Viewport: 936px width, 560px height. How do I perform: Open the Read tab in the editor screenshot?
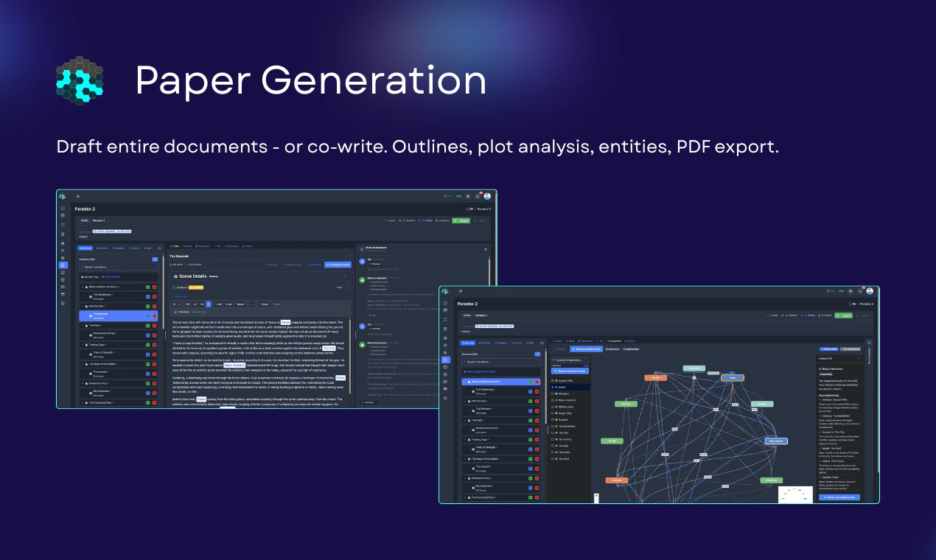(187, 246)
